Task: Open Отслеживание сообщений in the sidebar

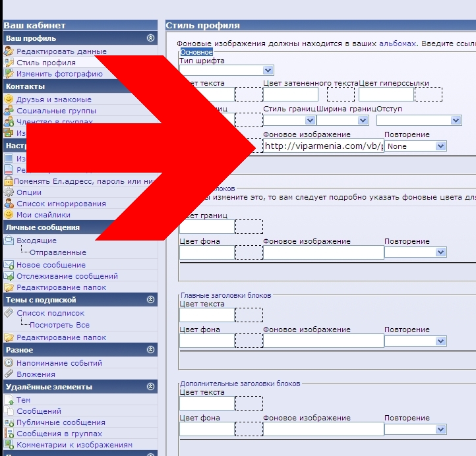Action: pyautogui.click(x=67, y=276)
